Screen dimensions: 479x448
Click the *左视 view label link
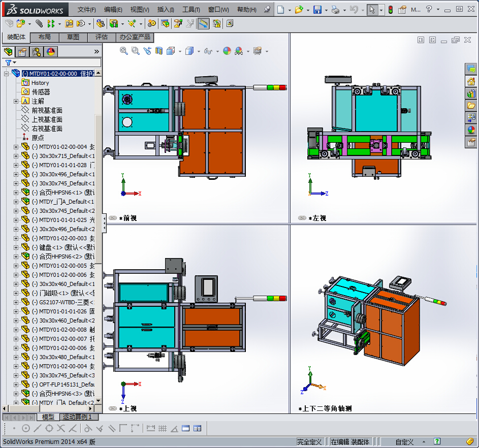pos(317,218)
